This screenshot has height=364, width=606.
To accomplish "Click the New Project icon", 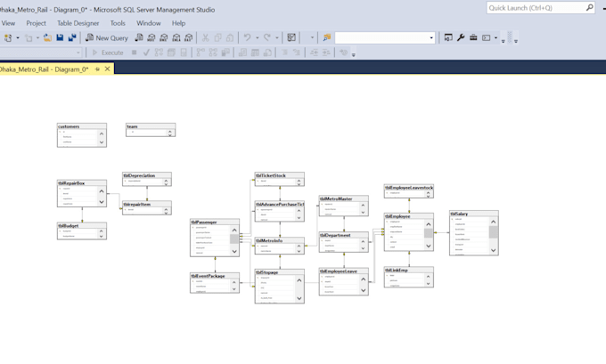I will [x=8, y=38].
